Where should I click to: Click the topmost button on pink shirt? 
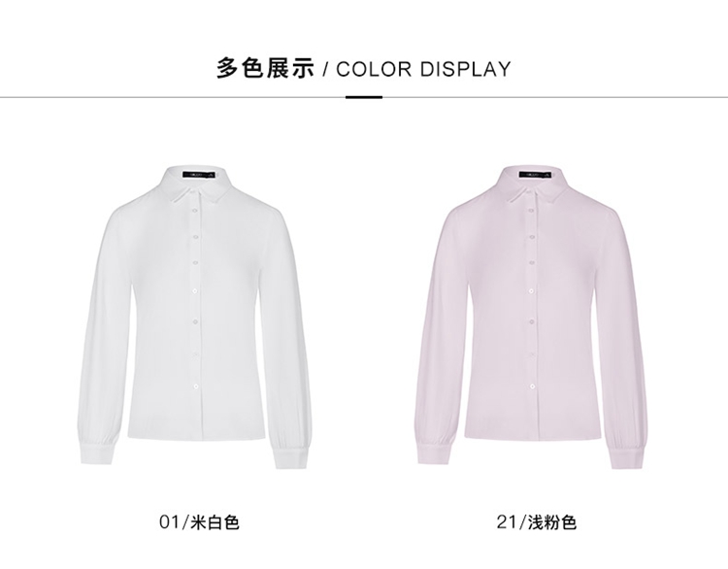coord(532,212)
